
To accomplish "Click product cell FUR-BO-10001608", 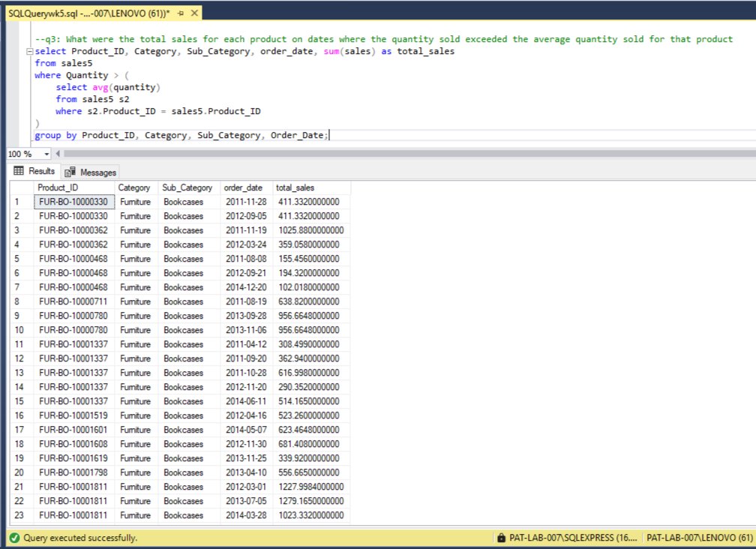I will [74, 444].
